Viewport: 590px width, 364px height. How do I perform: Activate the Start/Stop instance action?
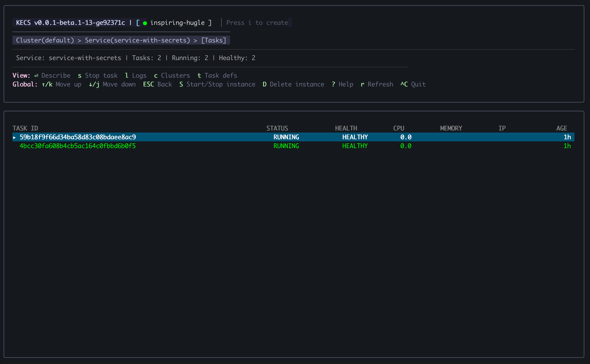[x=221, y=84]
